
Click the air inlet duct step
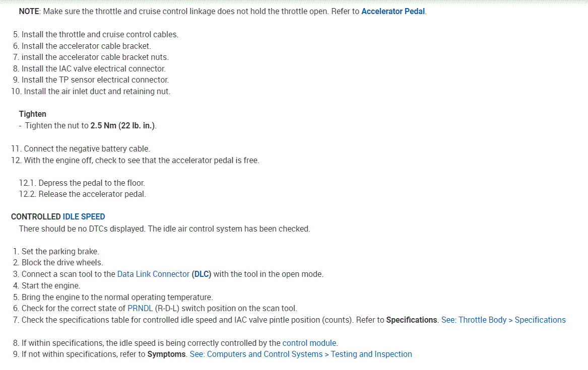pyautogui.click(x=97, y=92)
